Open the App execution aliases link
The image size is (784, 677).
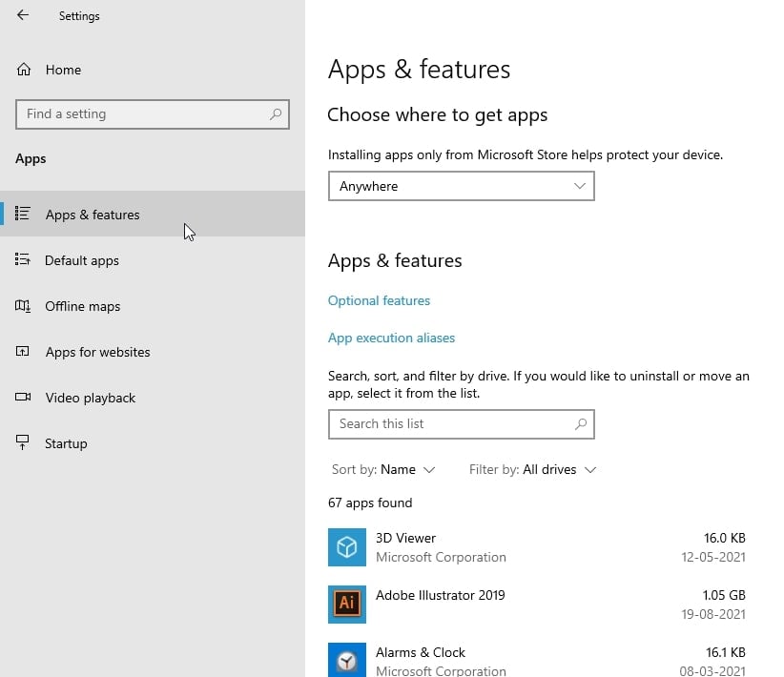point(391,338)
